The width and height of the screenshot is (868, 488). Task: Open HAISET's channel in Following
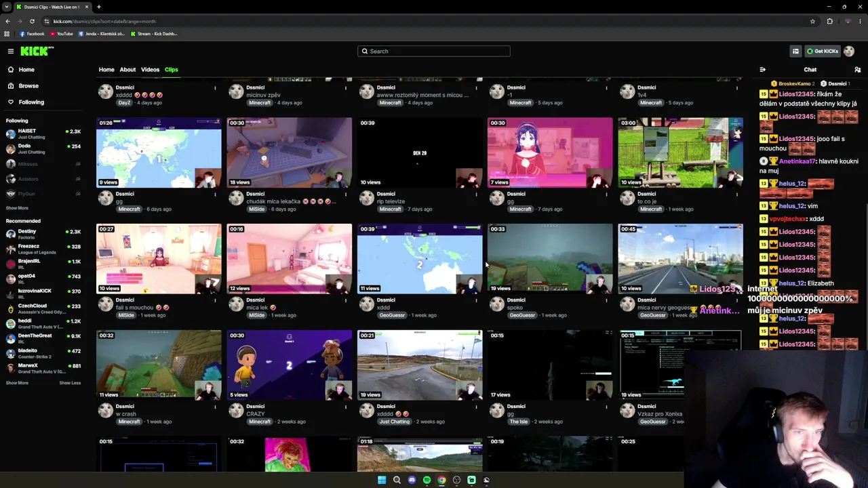43,134
